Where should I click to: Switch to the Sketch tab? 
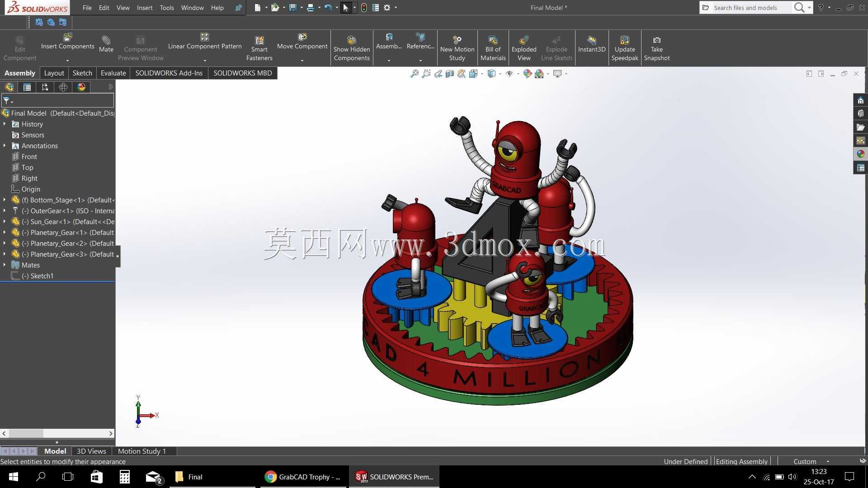click(82, 73)
